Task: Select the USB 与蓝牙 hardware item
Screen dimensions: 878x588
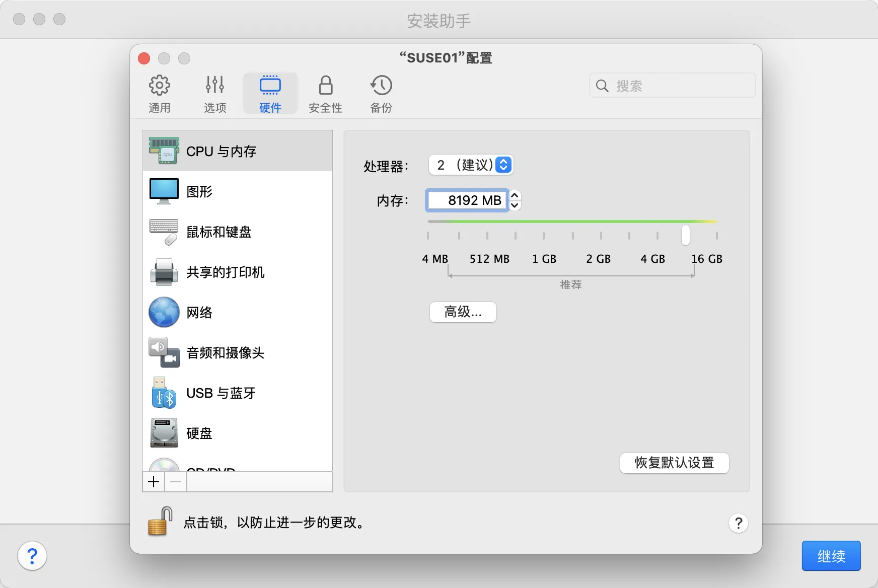Action: [x=220, y=393]
